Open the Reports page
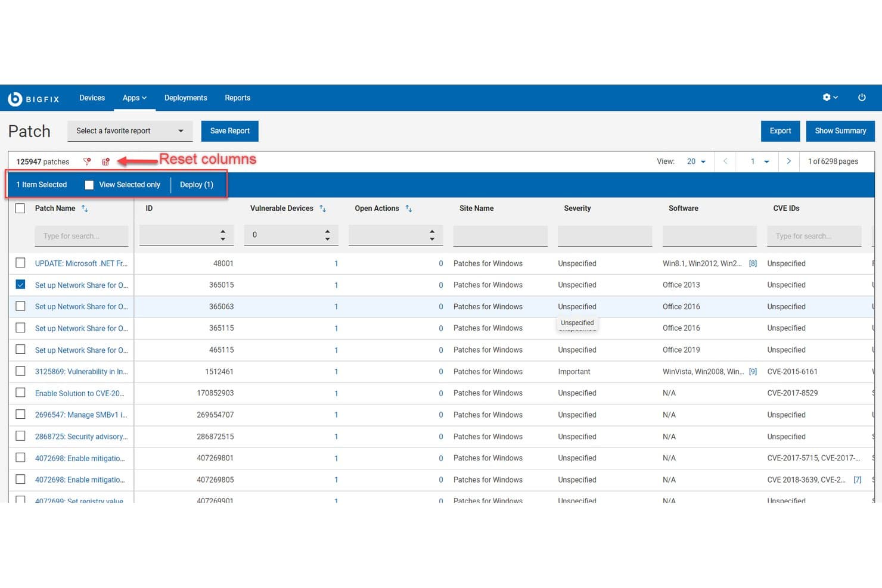Viewport: 882px width, 588px height. (237, 98)
